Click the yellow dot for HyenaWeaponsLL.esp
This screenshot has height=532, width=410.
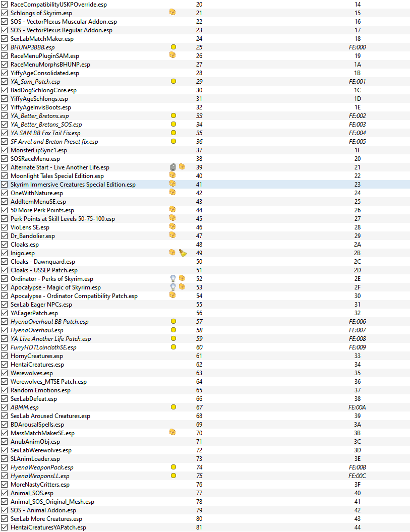pos(173,476)
